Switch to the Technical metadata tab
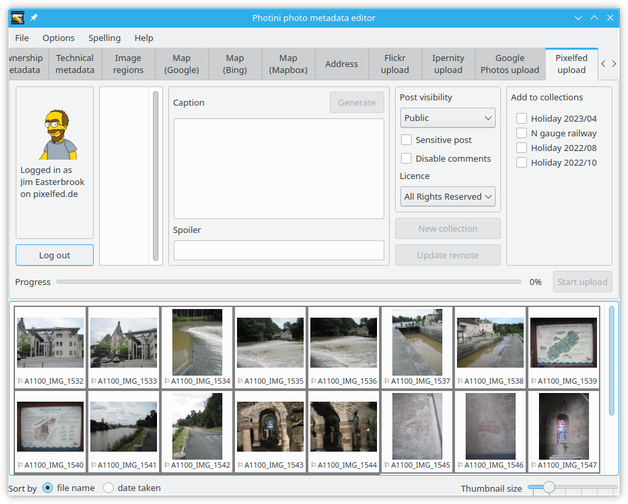628x504 pixels. [75, 64]
